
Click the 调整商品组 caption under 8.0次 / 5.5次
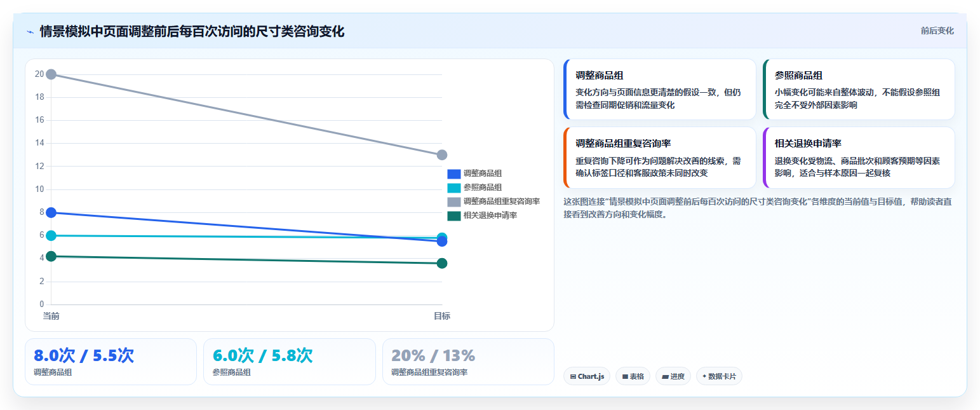[53, 372]
